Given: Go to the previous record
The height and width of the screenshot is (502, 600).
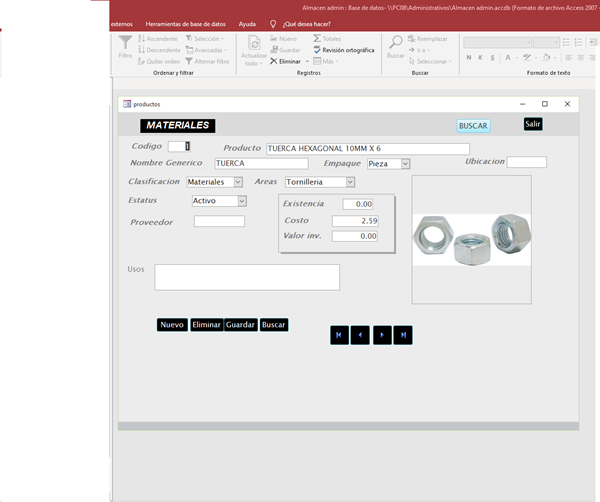Looking at the screenshot, I should pos(361,335).
